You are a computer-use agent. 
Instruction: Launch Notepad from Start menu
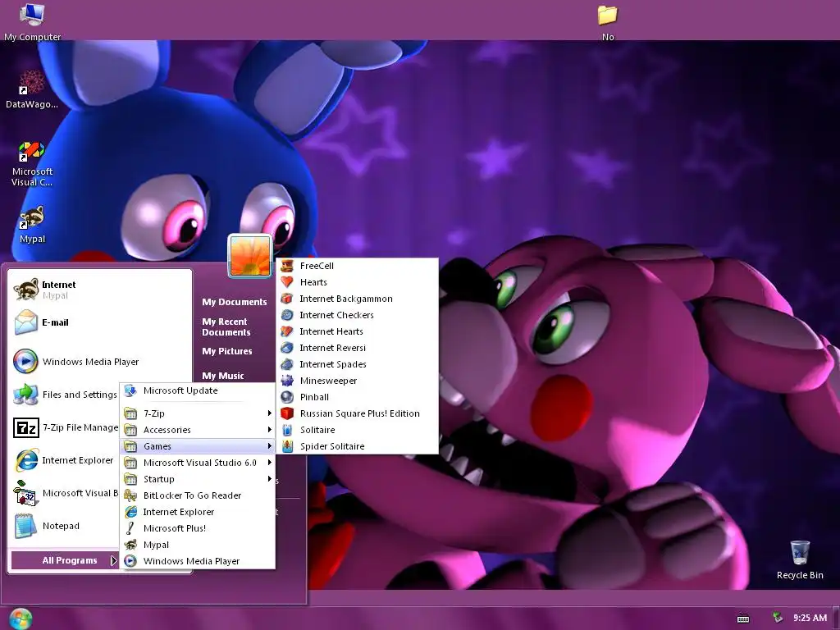pyautogui.click(x=65, y=526)
